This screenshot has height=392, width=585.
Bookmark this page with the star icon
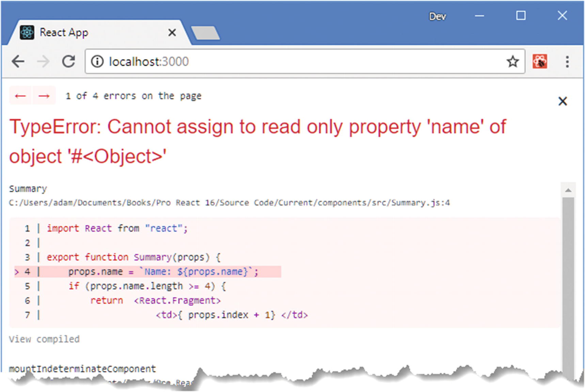(x=512, y=62)
